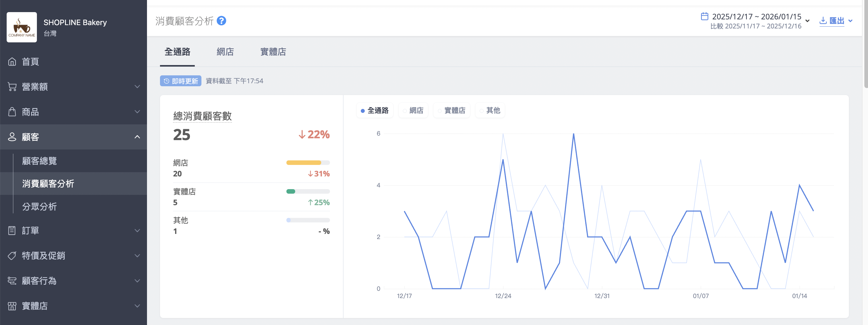Toggle the 全通路 chart series legend

[375, 110]
